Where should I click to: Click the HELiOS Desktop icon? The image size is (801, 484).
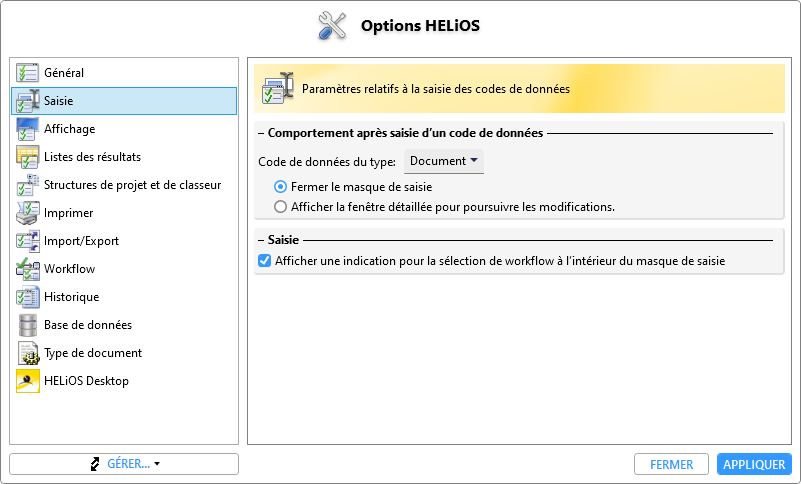point(27,381)
